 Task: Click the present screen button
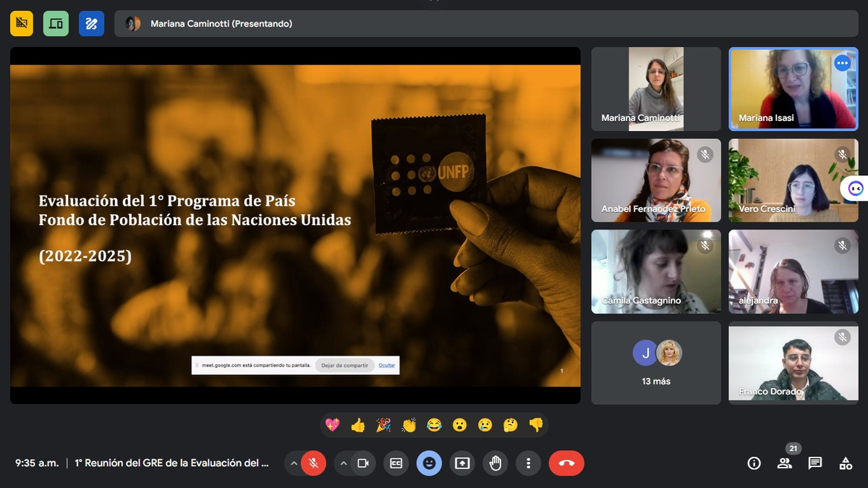tap(462, 463)
